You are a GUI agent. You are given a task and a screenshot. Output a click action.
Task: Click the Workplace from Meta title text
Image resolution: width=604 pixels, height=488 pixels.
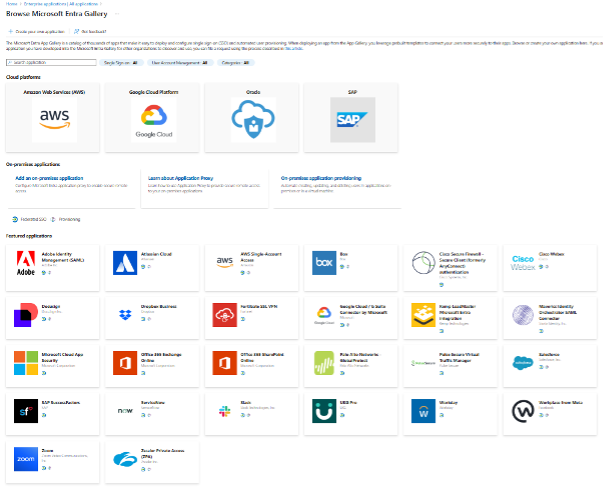(x=560, y=402)
